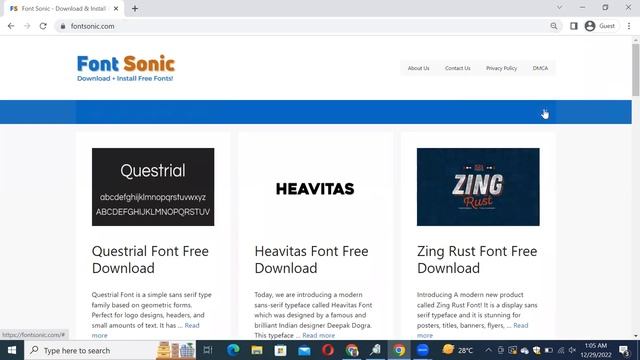Open the Contact Us menu item
Screen dimensions: 640x360
point(458,68)
